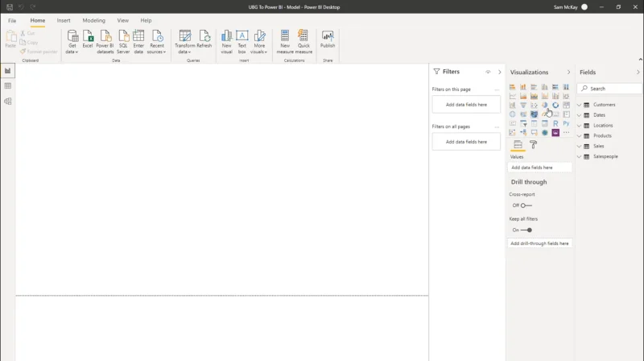Select the Slicer visual
Screen dimensions: 644x361
[x=523, y=123]
